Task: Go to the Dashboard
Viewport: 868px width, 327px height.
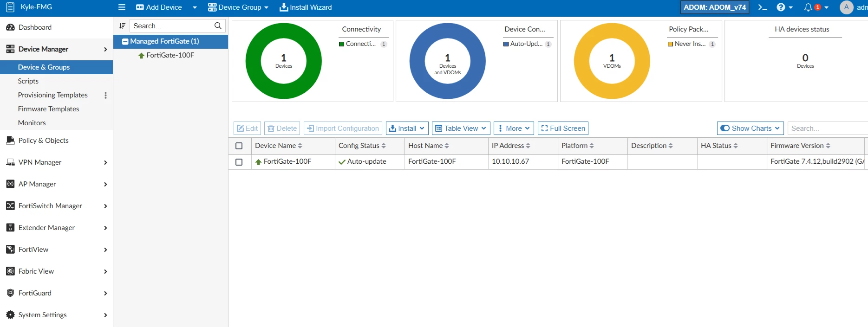Action: [x=56, y=27]
